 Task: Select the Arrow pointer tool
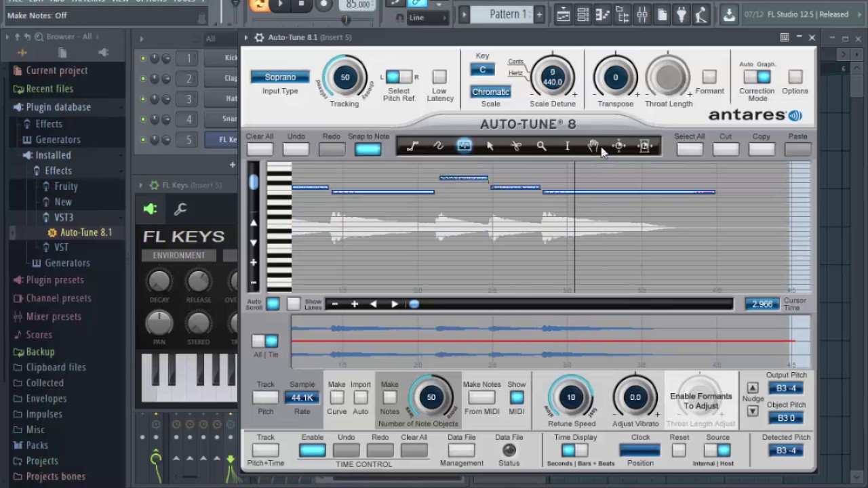[490, 146]
